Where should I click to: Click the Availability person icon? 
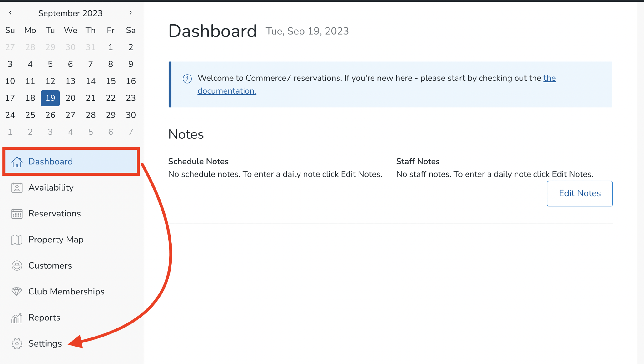17,187
